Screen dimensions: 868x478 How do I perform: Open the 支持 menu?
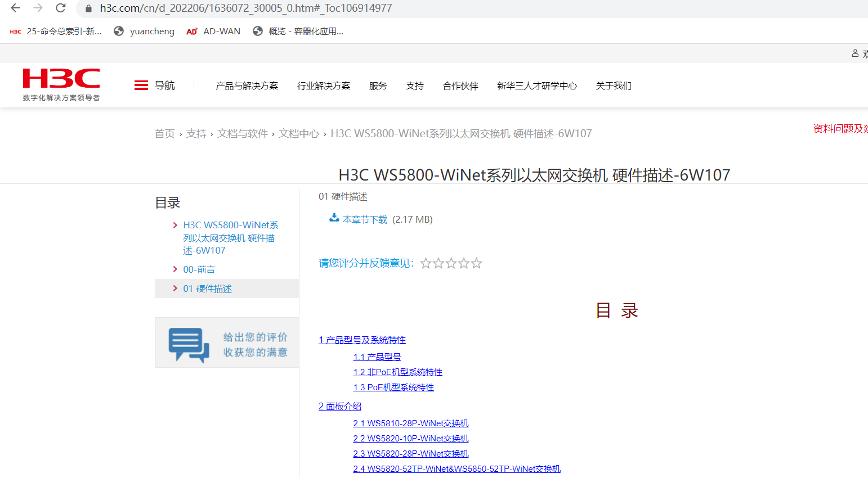click(x=415, y=86)
